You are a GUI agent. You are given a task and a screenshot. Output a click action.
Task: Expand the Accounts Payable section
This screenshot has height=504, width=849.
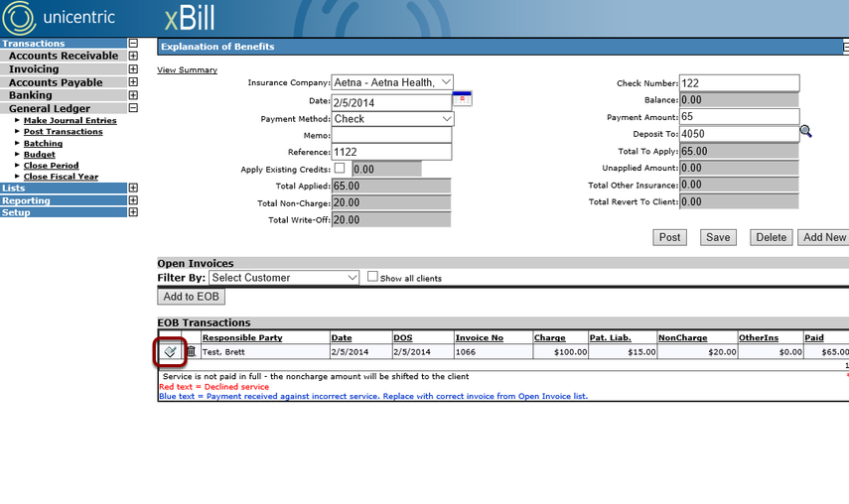point(133,82)
